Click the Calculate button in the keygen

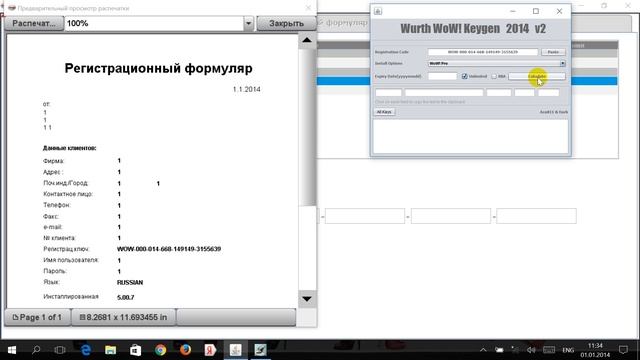[537, 76]
